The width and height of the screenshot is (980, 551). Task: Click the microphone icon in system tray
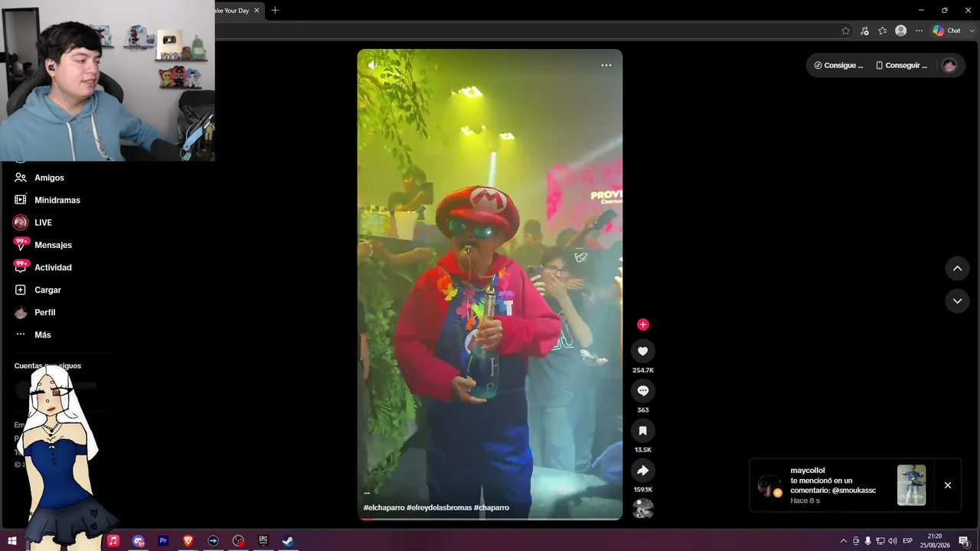(x=868, y=541)
